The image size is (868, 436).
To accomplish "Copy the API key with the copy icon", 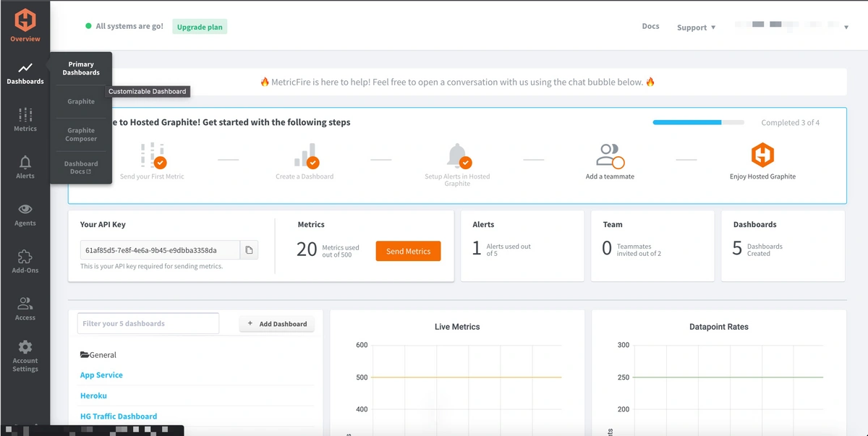I will tap(249, 250).
